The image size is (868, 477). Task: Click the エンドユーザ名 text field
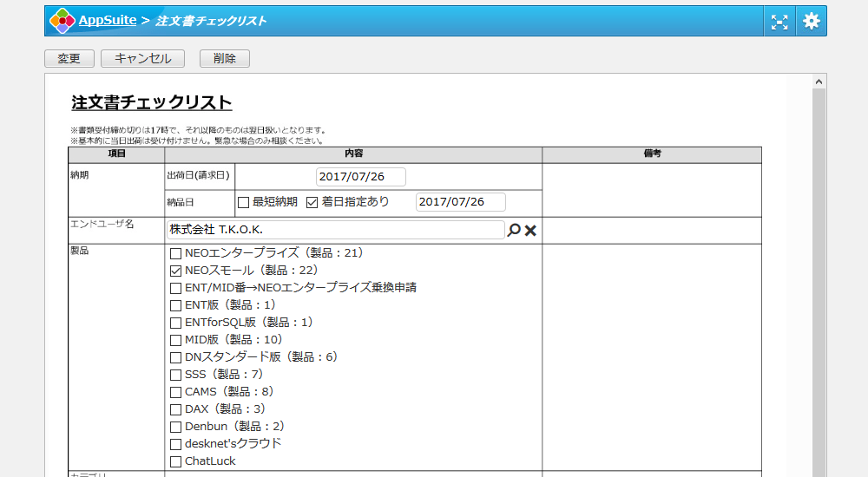pyautogui.click(x=335, y=230)
